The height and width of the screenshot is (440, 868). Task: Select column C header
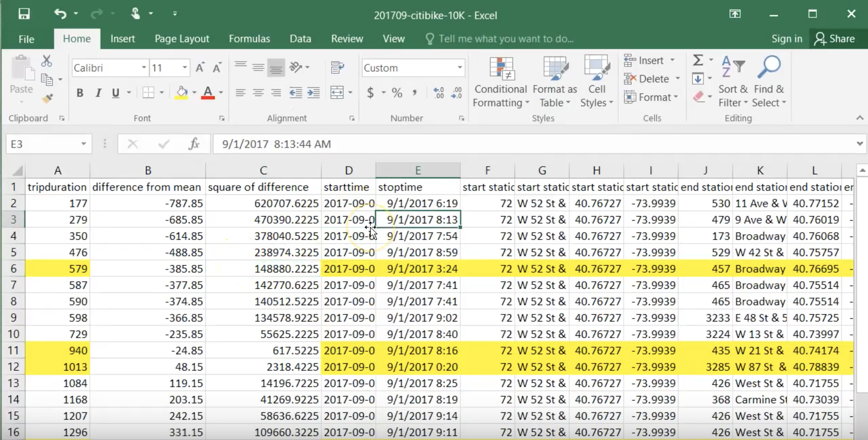pos(263,170)
